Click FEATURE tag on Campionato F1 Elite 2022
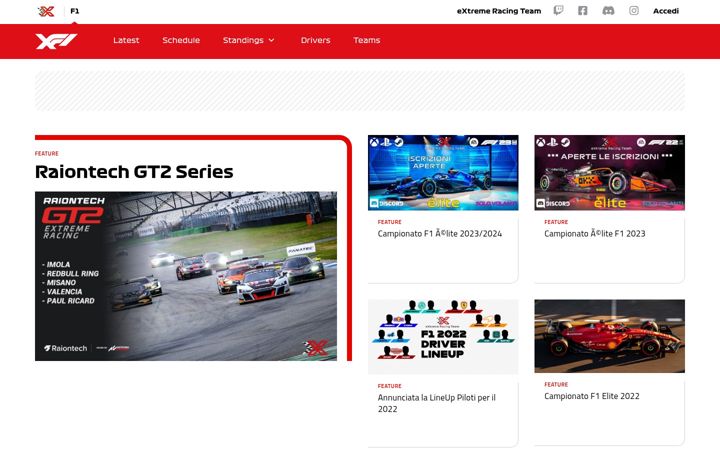The image size is (720, 450). (x=556, y=384)
